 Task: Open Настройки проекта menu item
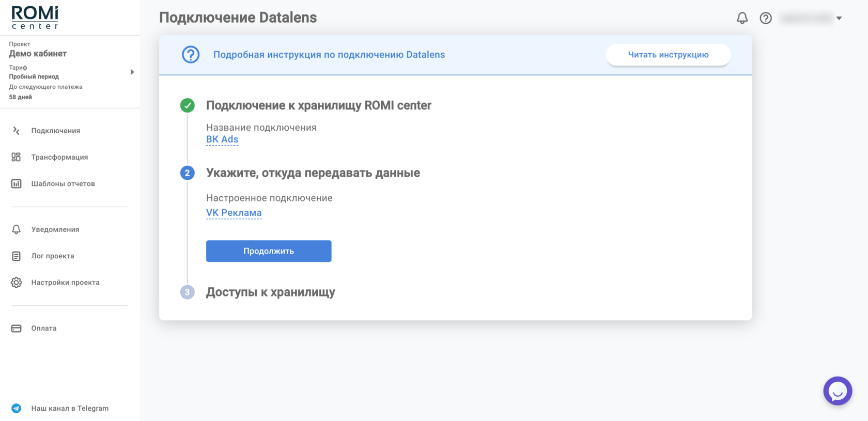coord(66,283)
